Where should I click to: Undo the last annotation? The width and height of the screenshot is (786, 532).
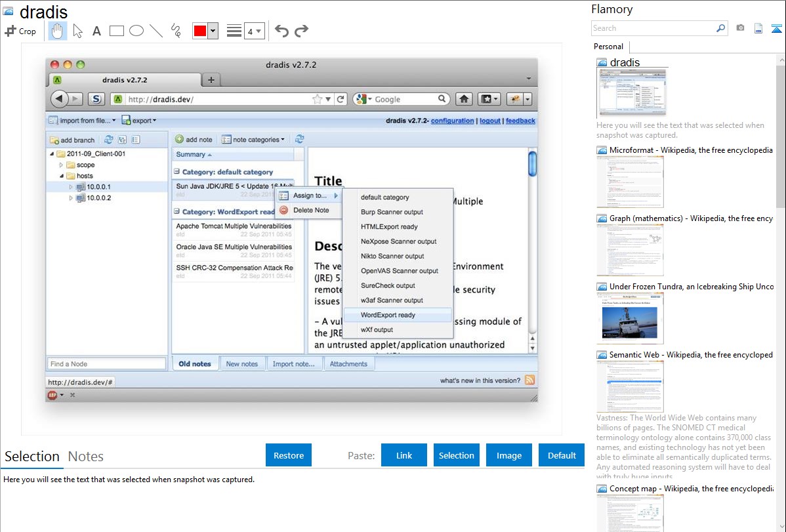[281, 31]
